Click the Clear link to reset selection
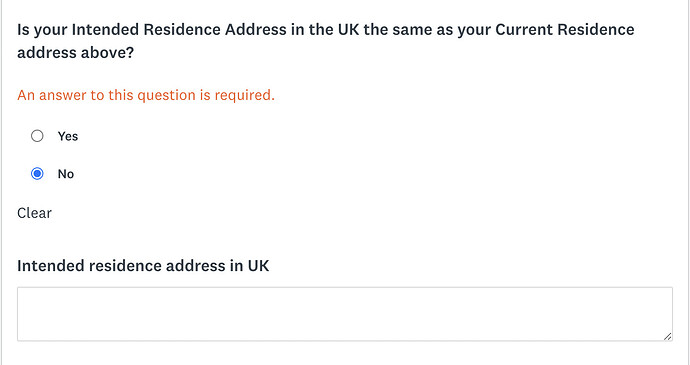The image size is (690, 365). pyautogui.click(x=34, y=213)
